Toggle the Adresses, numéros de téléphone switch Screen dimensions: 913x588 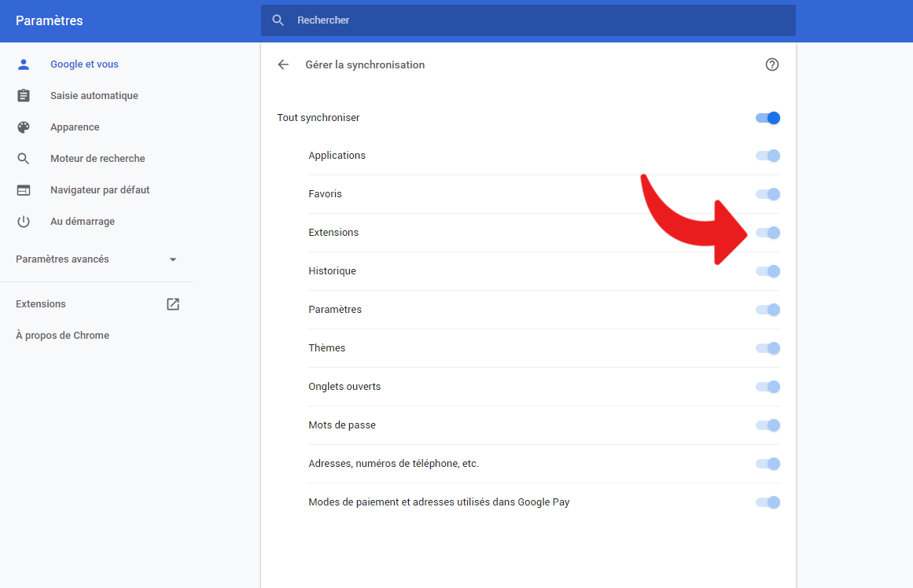[768, 464]
